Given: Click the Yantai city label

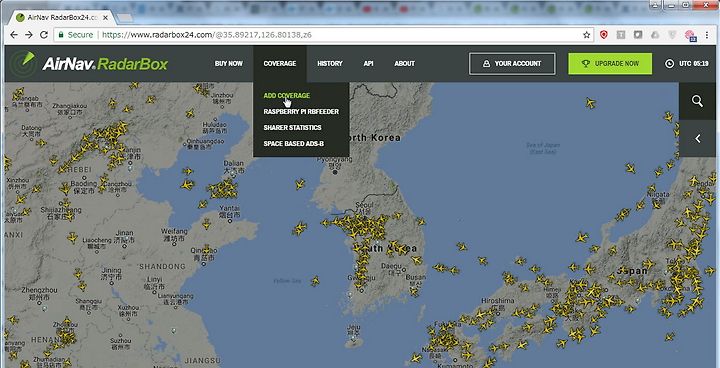Looking at the screenshot, I should [x=229, y=211].
